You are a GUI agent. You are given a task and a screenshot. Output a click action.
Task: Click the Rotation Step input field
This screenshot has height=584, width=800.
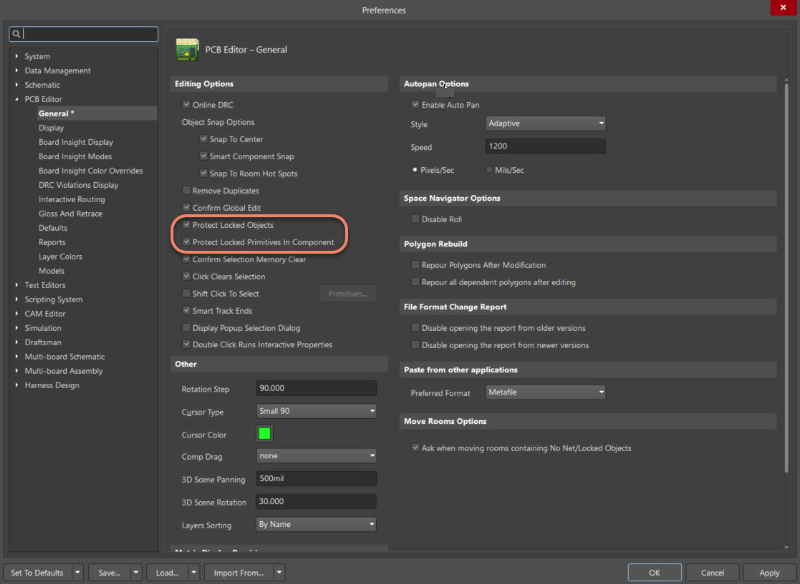click(316, 388)
